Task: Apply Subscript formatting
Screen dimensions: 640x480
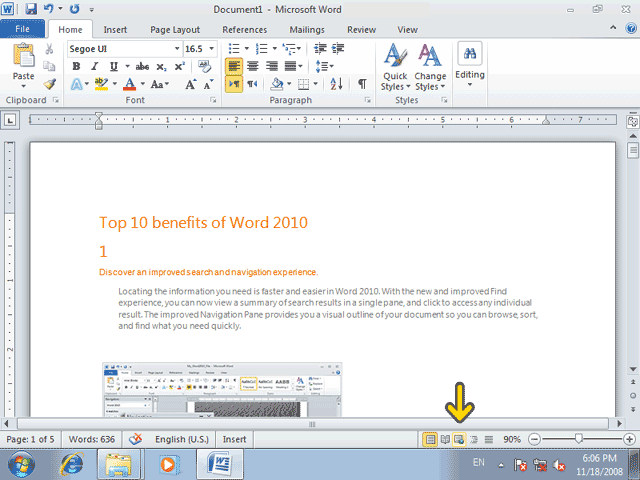Action: click(x=161, y=67)
